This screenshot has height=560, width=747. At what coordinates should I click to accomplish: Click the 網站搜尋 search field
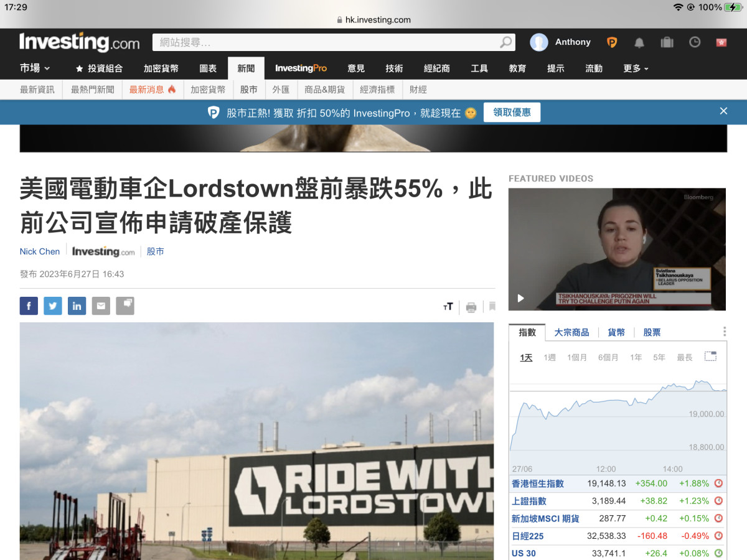pos(327,42)
